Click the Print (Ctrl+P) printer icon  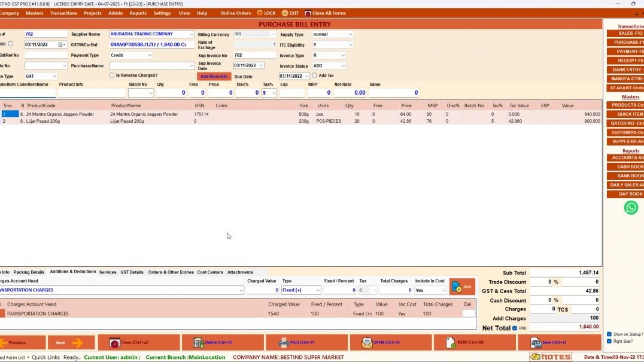tap(284, 342)
